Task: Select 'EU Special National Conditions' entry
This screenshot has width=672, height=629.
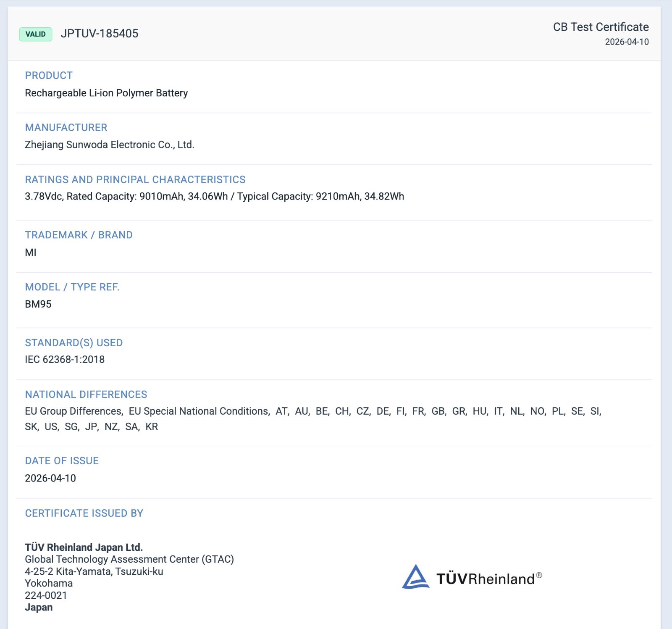Action: pyautogui.click(x=199, y=411)
